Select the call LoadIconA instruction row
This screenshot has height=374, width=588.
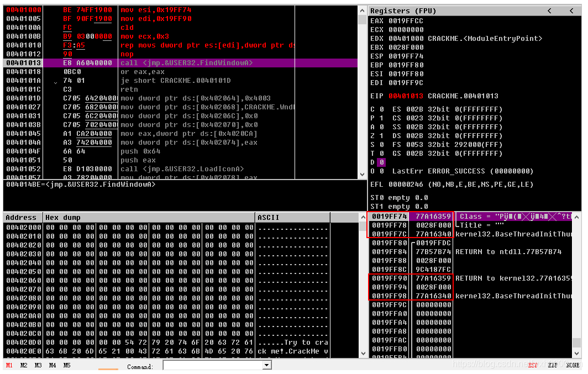pyautogui.click(x=180, y=169)
